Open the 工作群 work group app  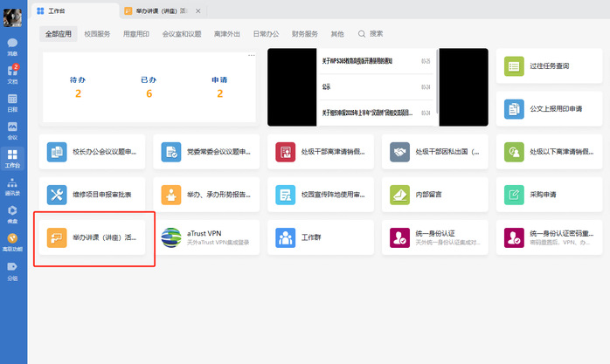321,237
